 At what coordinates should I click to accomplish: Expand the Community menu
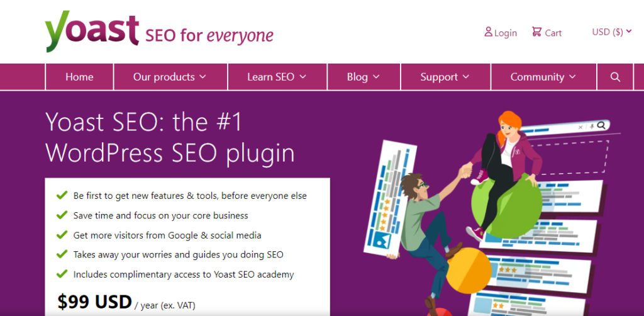pos(543,77)
